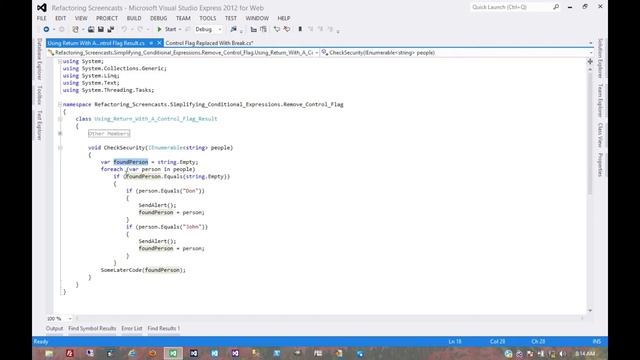Click the Save All icon
The height and width of the screenshot is (360, 640).
click(111, 29)
